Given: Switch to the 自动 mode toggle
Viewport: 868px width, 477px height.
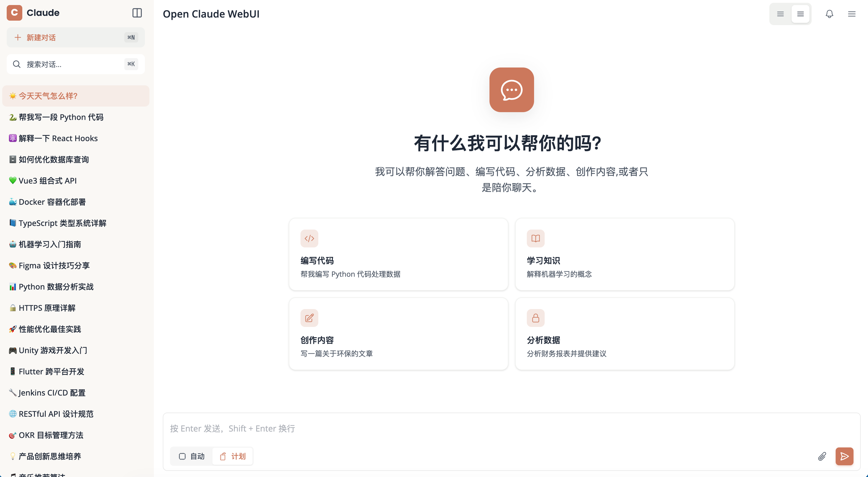Looking at the screenshot, I should [191, 456].
